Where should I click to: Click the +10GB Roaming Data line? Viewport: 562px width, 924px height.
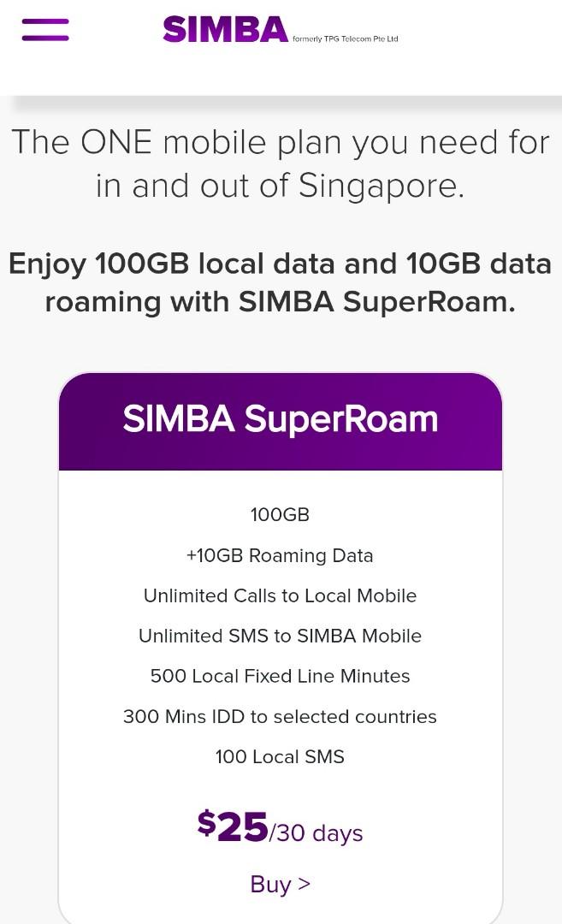[280, 555]
